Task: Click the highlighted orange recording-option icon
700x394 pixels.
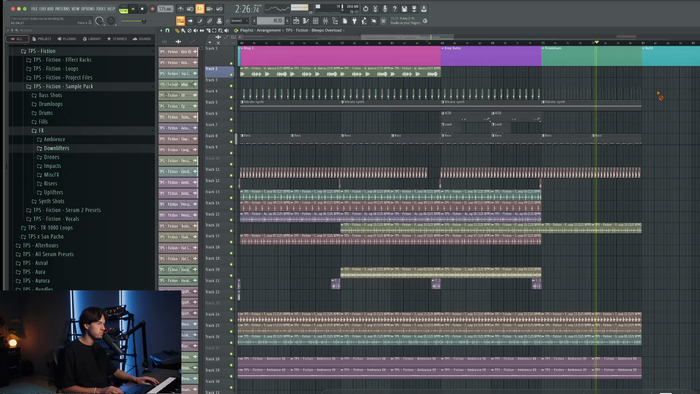Action: click(200, 8)
